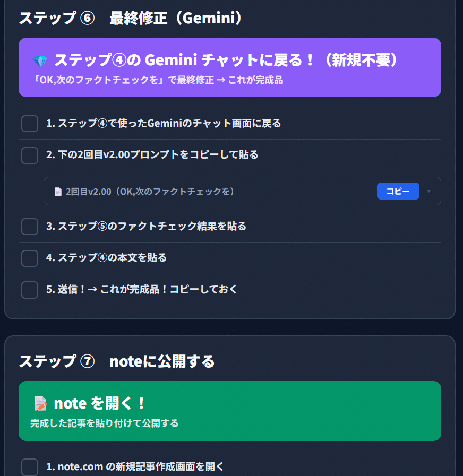The image size is (463, 476).
Task: Click label text ステップ④で使ったGeminiのチャット画面に戻る
Action: (x=164, y=123)
